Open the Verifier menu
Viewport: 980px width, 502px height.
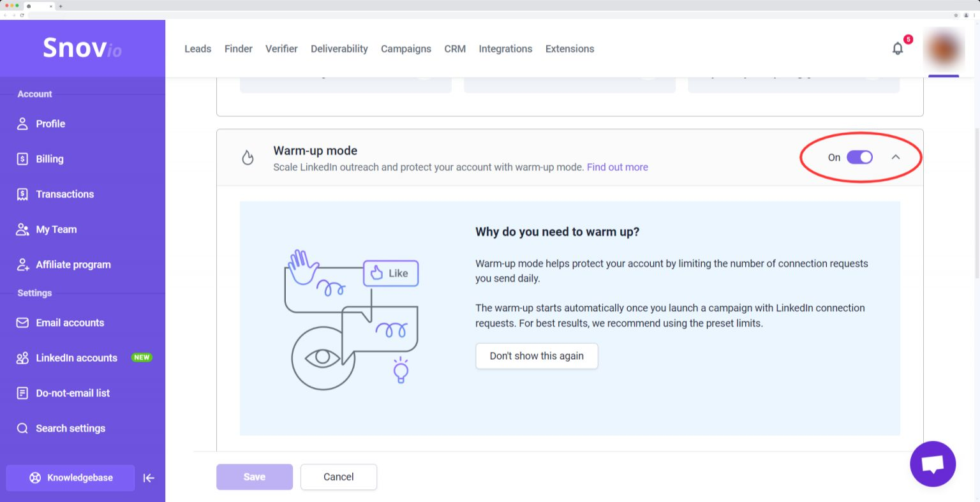[x=281, y=48]
